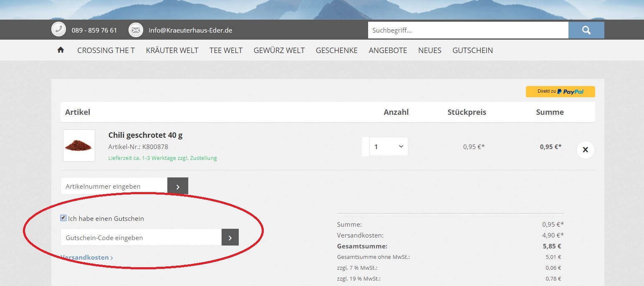Open the Chili geschrotet 40 g product link
The width and height of the screenshot is (644, 286).
pos(145,135)
